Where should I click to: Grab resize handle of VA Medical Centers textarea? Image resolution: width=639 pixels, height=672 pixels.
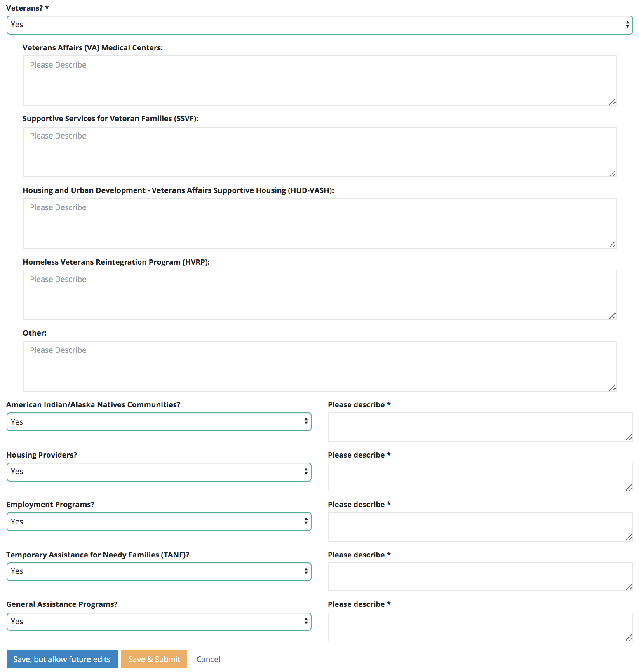coord(612,101)
